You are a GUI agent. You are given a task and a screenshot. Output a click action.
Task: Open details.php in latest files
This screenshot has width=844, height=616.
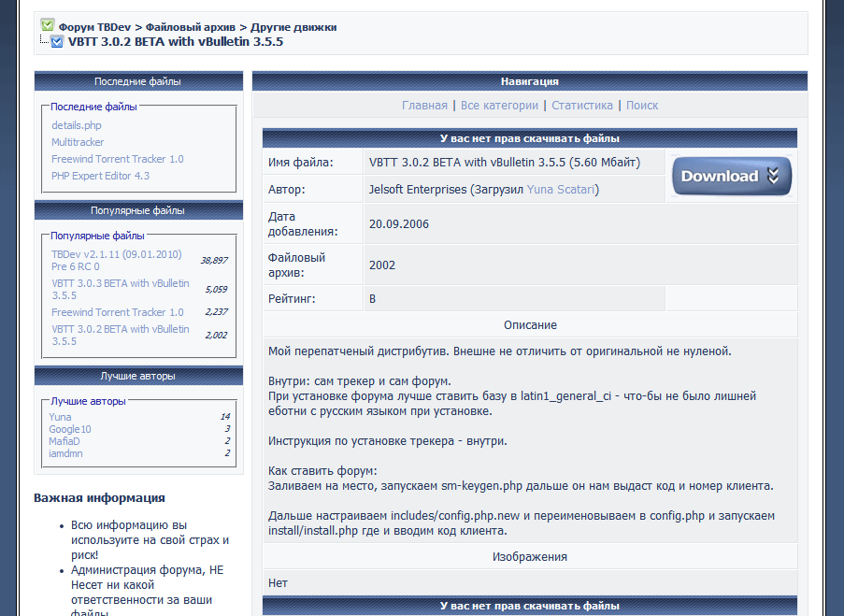[77, 125]
